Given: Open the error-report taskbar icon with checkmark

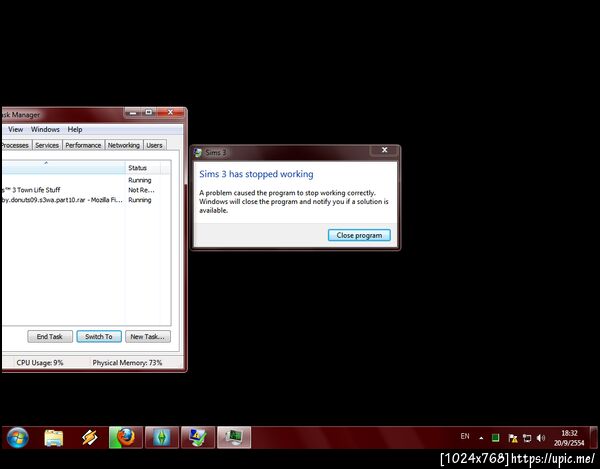Looking at the screenshot, I should [x=197, y=437].
